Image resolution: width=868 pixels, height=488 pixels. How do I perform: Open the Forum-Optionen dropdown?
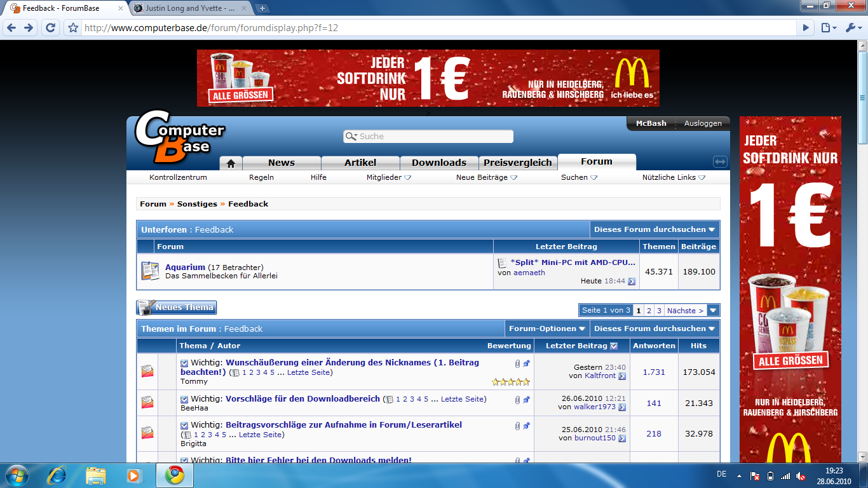click(x=547, y=329)
